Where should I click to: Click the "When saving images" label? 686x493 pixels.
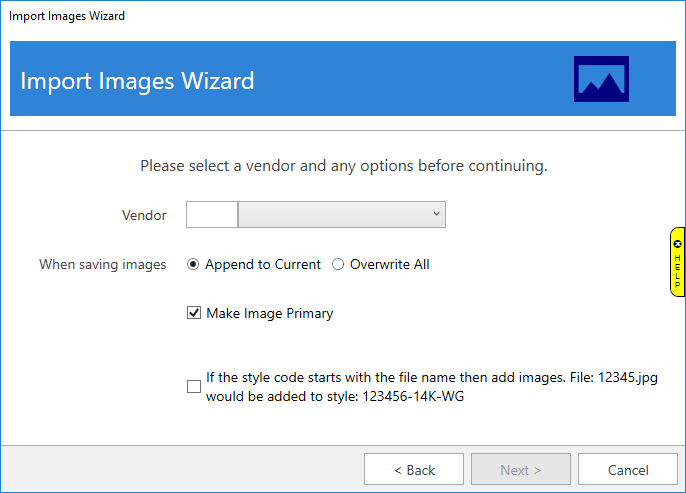103,265
